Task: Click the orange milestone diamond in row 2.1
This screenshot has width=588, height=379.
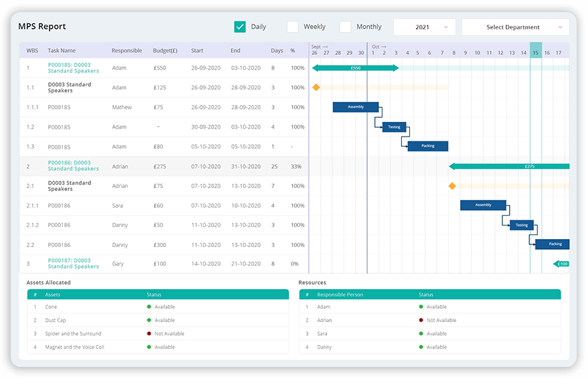Action: click(x=452, y=186)
